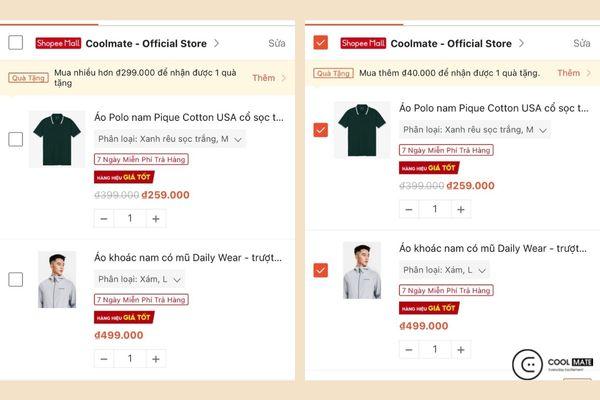The height and width of the screenshot is (400, 600).
Task: Tick the unchecked grey jacket checkbox in left panel
Action: click(15, 279)
